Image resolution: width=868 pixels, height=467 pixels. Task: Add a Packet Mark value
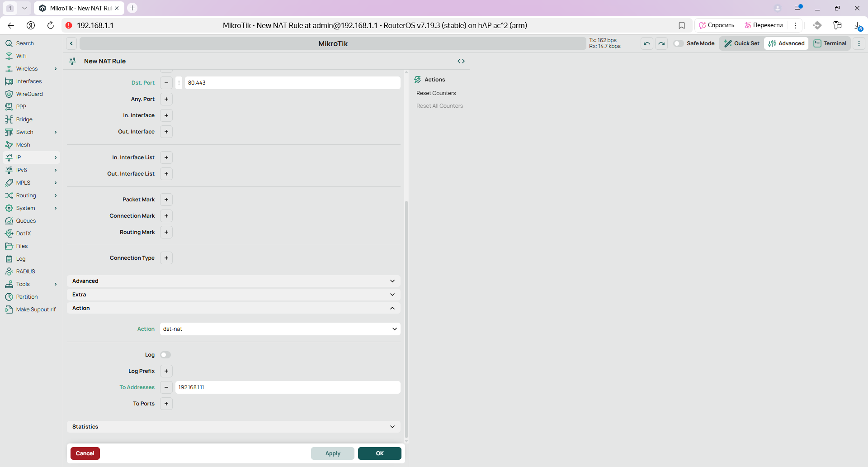tap(166, 200)
